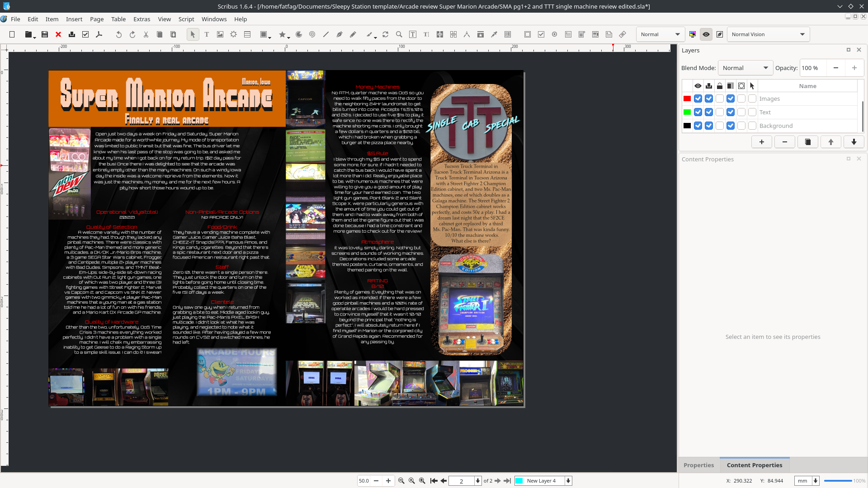This screenshot has width=868, height=488.
Task: Hide the Background layer
Action: 698,126
